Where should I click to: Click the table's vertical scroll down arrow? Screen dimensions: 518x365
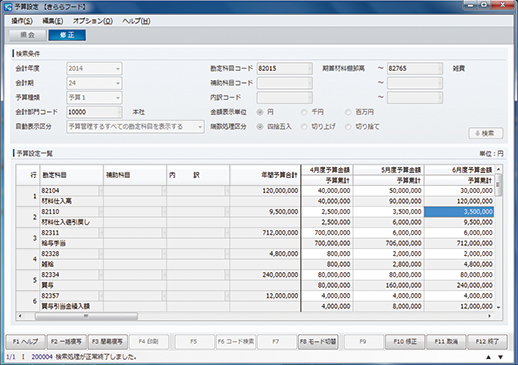498,307
